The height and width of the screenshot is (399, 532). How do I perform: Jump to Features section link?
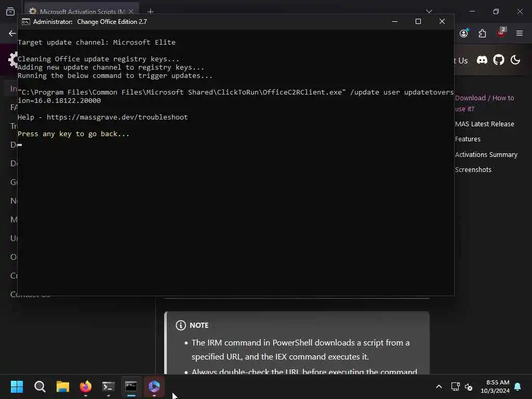tap(468, 139)
